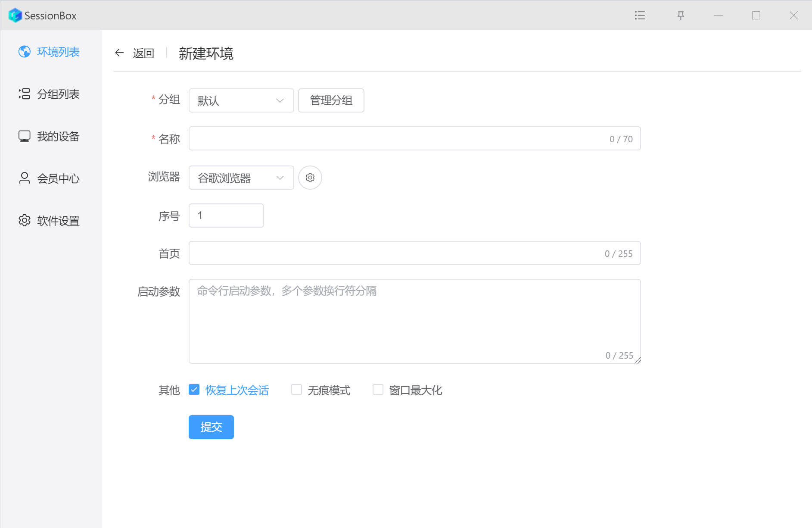Click the SessionBox logo icon
Viewport: 812px width, 528px height.
click(x=15, y=16)
